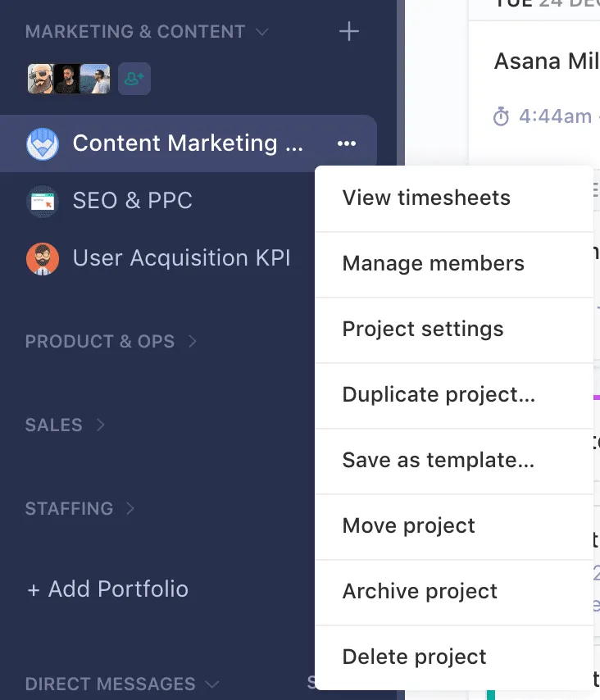600x700 pixels.
Task: Click the SEO & PPC project icon
Action: point(43,201)
